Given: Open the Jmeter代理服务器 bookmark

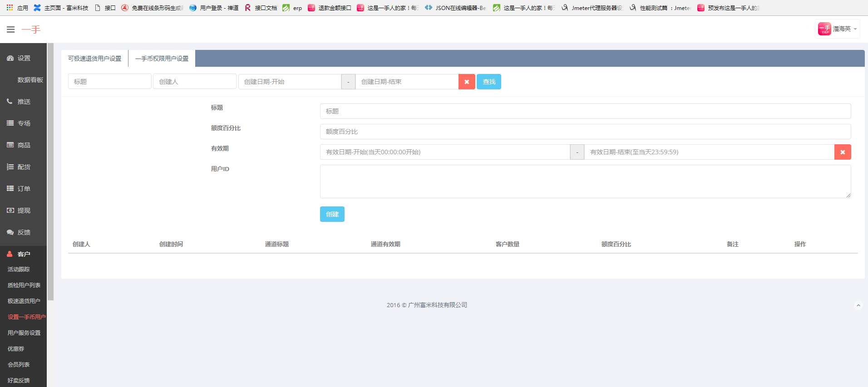Looking at the screenshot, I should click(x=592, y=8).
